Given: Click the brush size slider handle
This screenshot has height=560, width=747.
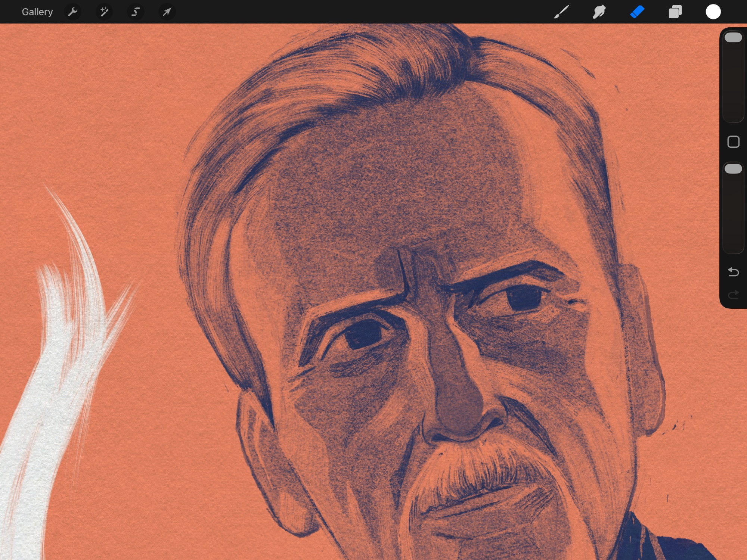Looking at the screenshot, I should coord(733,37).
